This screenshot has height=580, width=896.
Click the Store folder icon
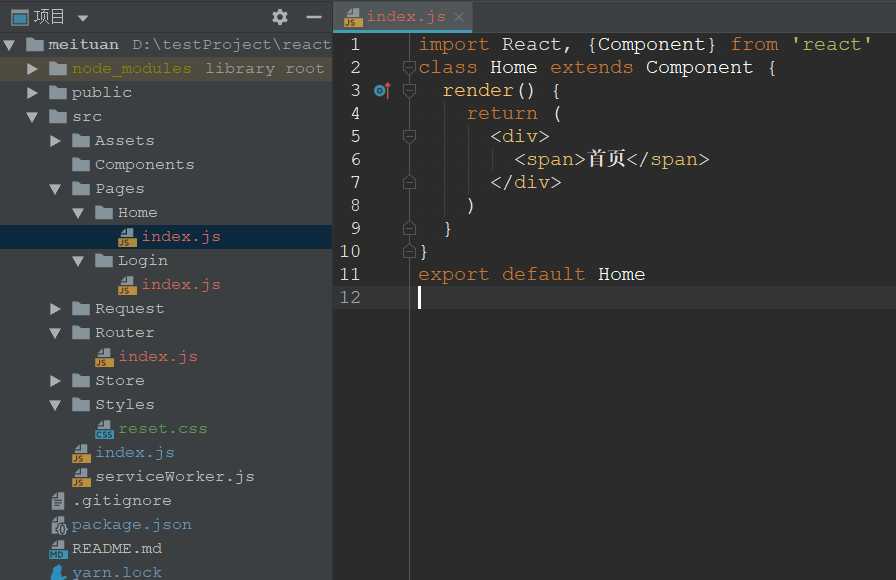(x=81, y=381)
